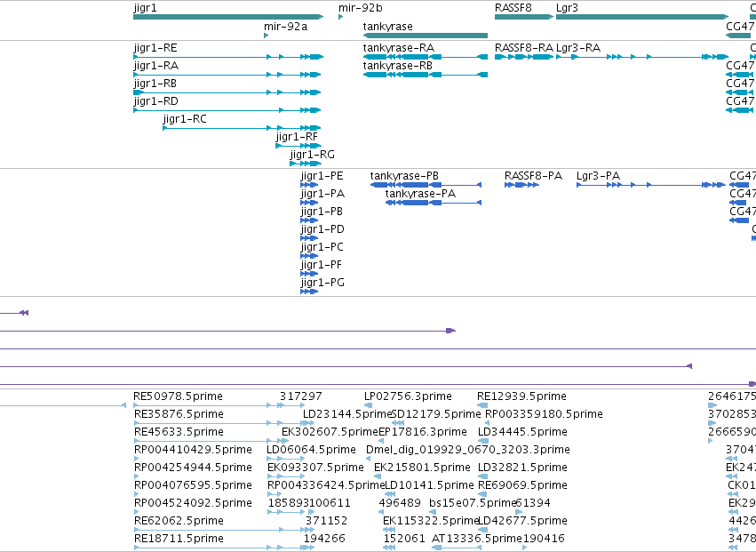756x552 pixels.
Task: Select the jigr1 gene bar
Action: click(228, 17)
